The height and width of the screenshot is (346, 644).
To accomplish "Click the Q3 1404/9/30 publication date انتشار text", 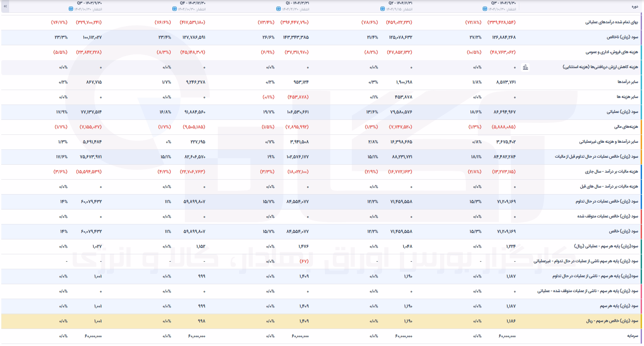I will click(x=512, y=9).
